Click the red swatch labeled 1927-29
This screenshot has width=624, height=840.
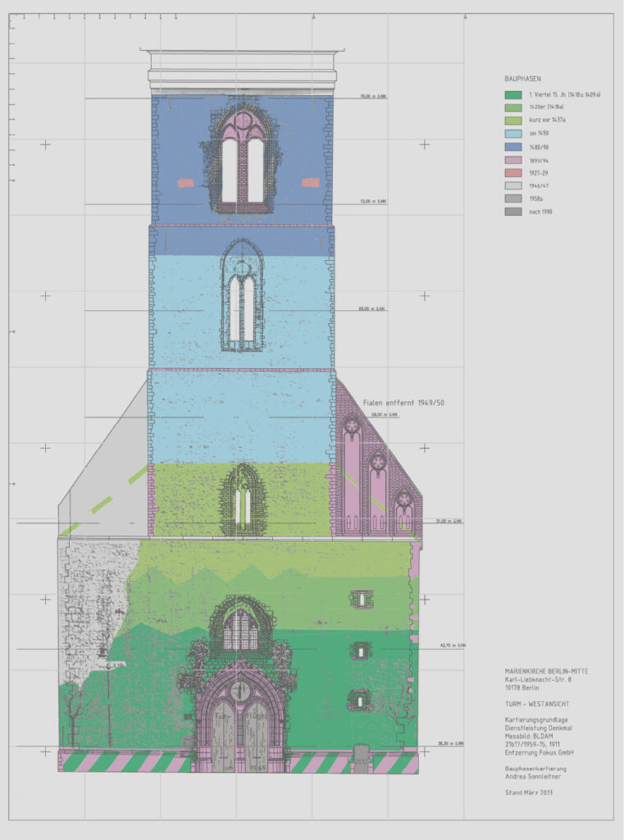tap(512, 173)
